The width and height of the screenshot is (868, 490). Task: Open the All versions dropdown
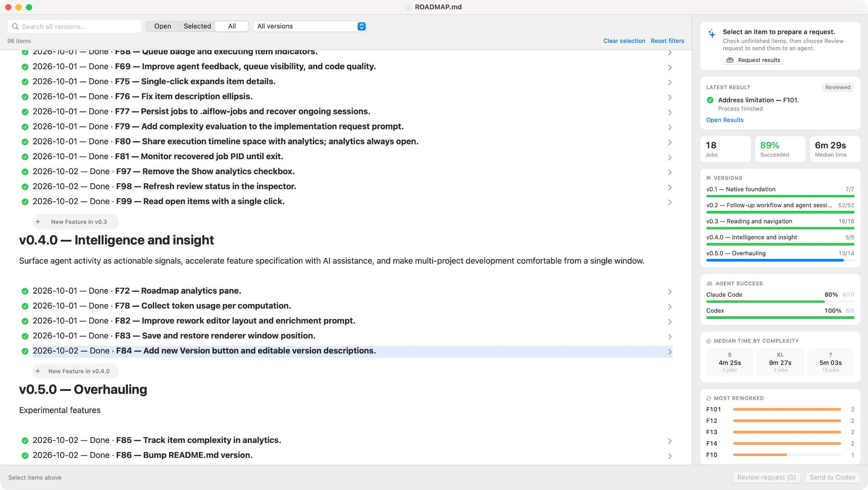[310, 26]
